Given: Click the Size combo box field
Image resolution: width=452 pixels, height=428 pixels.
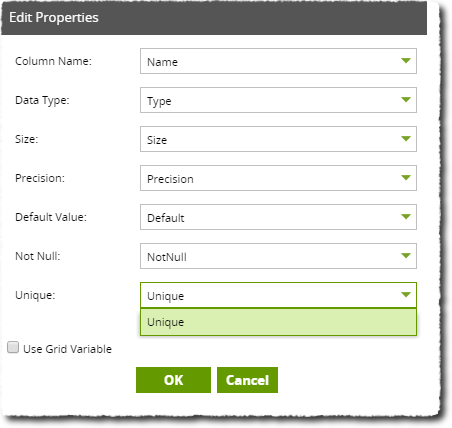Looking at the screenshot, I should pos(278,139).
